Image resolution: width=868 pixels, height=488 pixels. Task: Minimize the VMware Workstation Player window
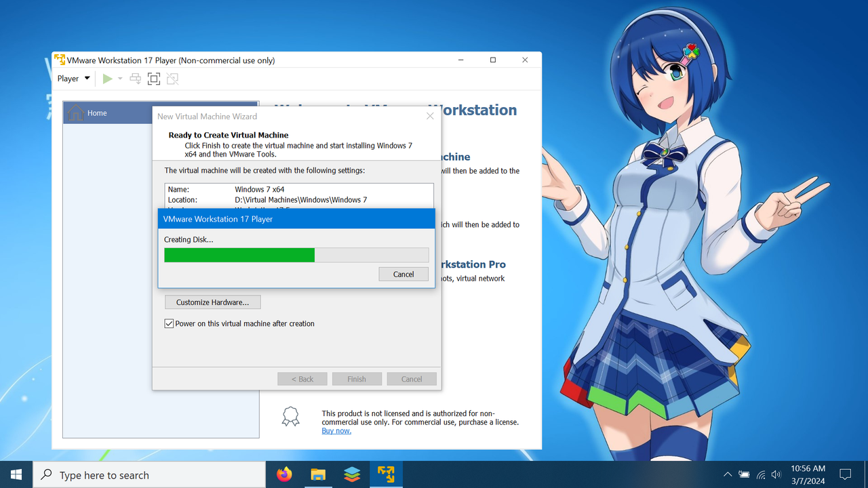(x=461, y=60)
